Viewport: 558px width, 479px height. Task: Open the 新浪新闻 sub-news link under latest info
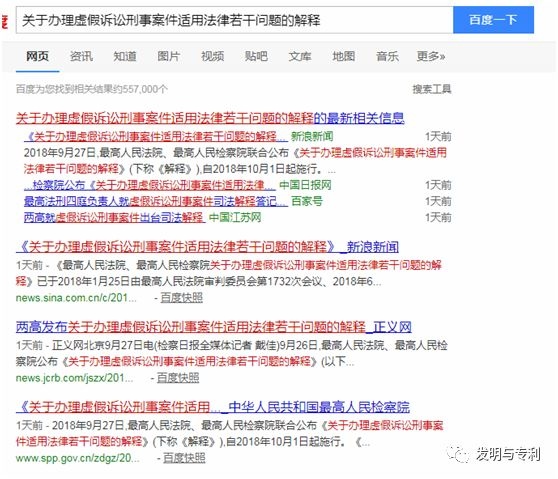coord(156,136)
